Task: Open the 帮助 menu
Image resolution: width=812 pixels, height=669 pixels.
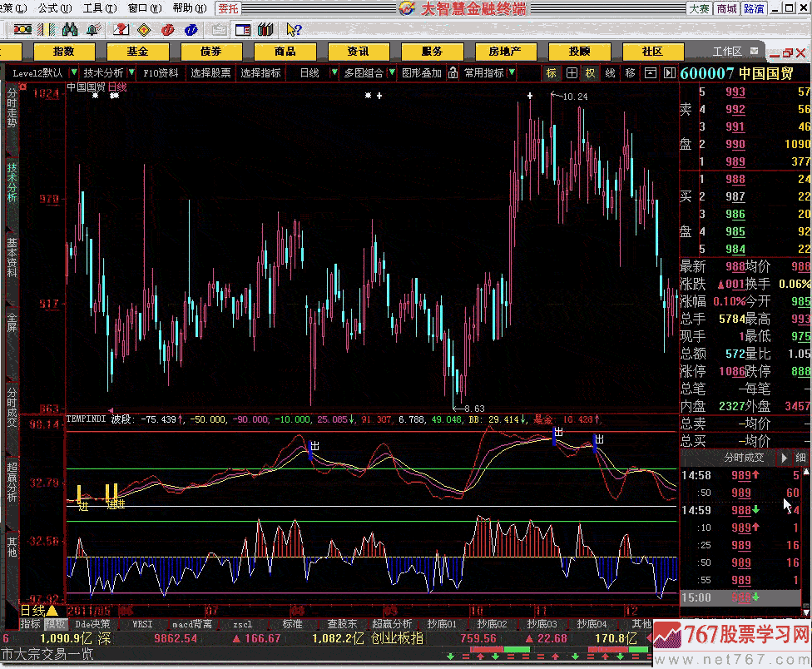Action: 190,7
